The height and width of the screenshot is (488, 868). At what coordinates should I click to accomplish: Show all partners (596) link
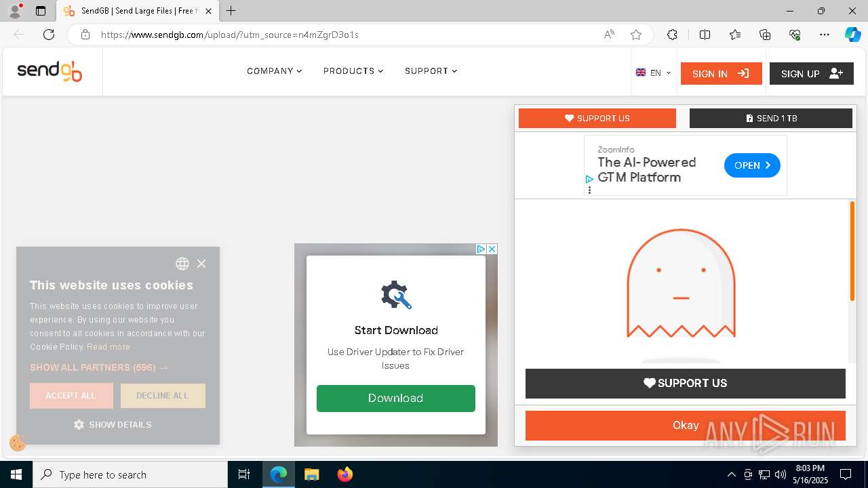click(99, 367)
